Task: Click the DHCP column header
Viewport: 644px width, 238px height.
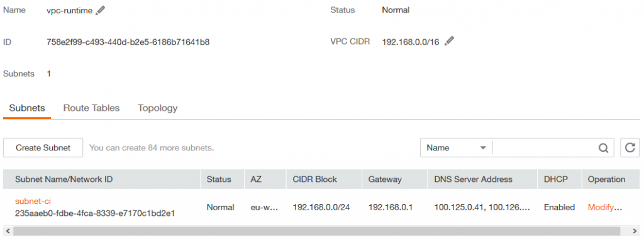Action: pos(556,179)
